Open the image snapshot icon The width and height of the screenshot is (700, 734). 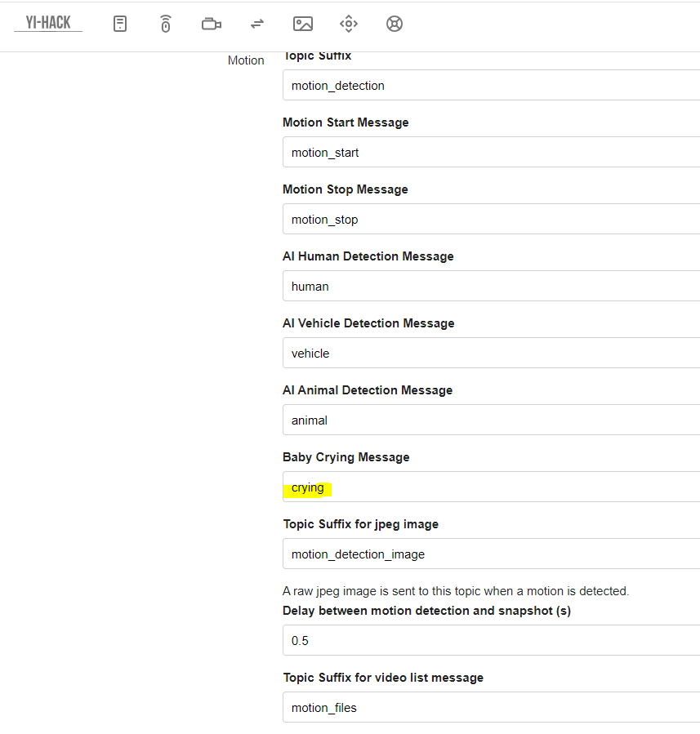tap(303, 24)
